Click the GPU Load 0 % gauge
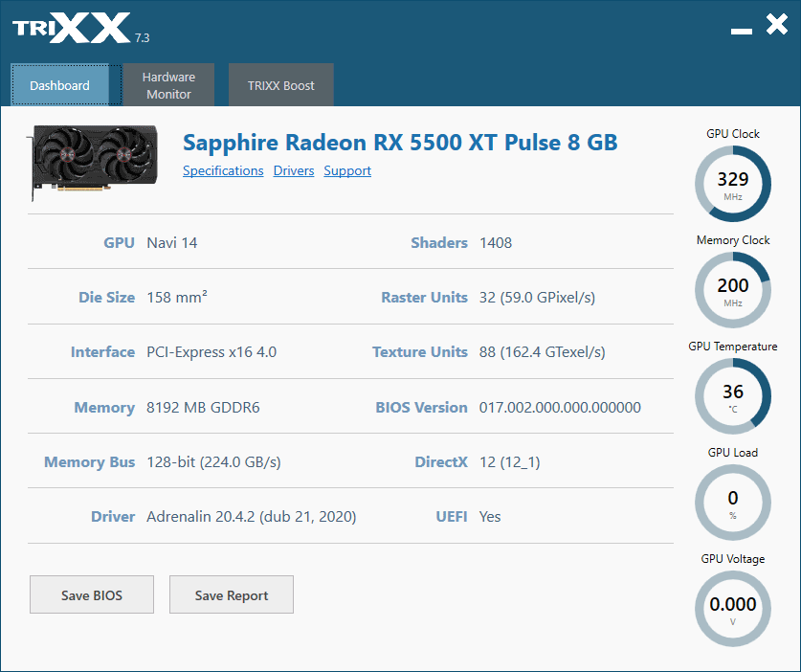The width and height of the screenshot is (801, 672). 733,503
